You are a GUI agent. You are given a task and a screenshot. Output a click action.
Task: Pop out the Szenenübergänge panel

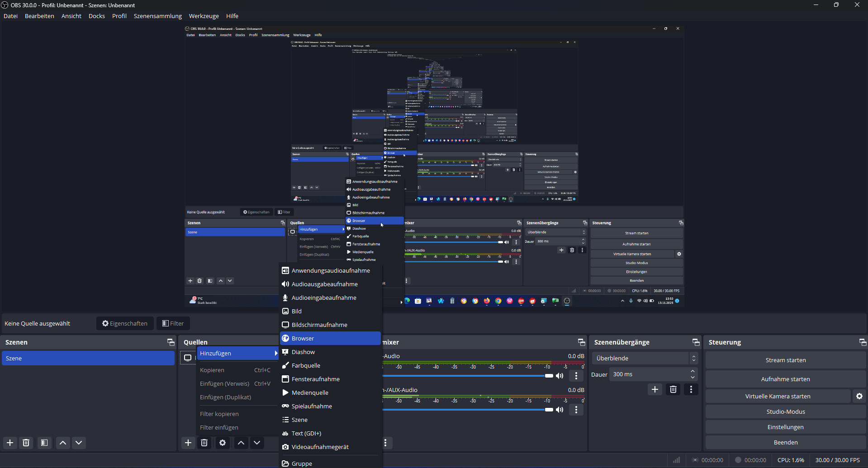(696, 342)
